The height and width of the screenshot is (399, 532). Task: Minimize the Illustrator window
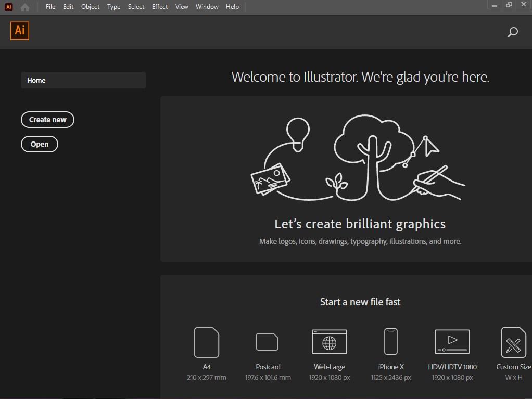point(495,5)
